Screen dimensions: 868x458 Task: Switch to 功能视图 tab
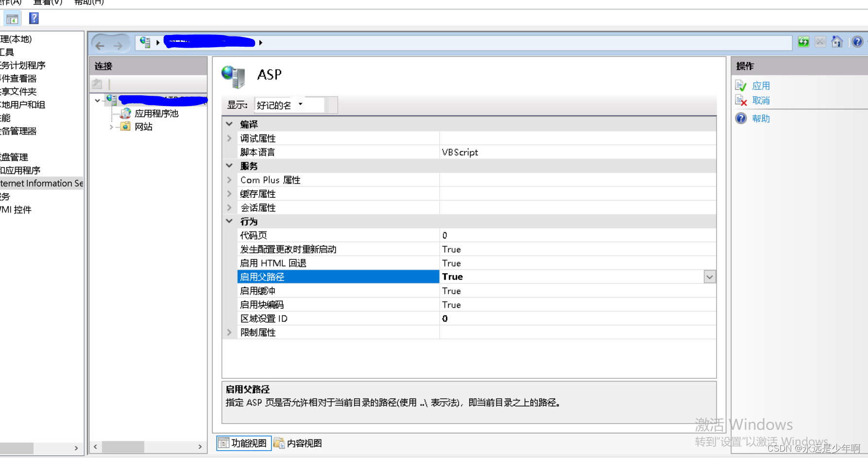coord(243,443)
